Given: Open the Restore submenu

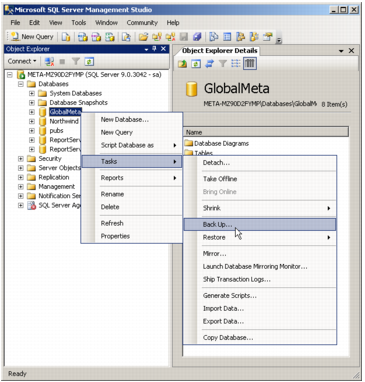Looking at the screenshot, I should [260, 237].
